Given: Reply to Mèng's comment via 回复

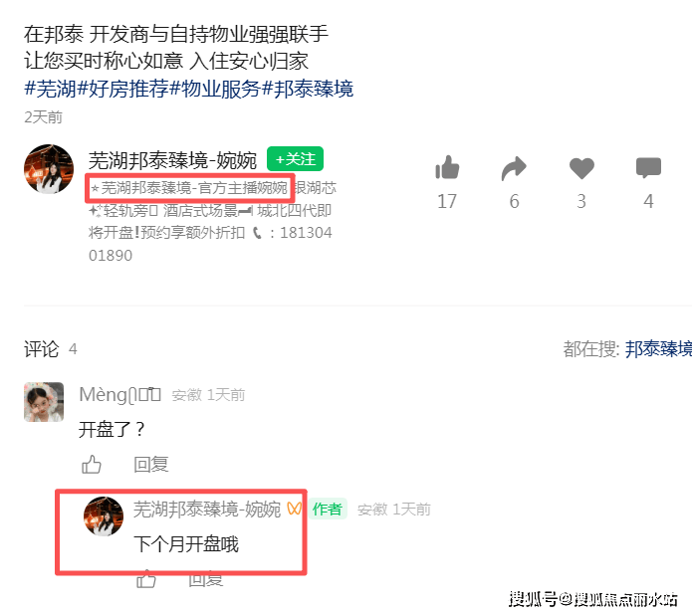Looking at the screenshot, I should (151, 465).
